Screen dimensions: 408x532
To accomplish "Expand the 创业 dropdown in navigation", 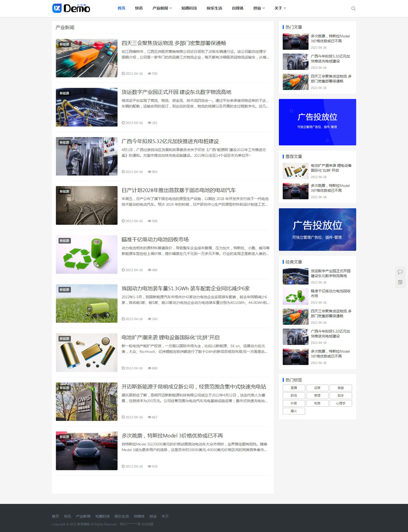I will pyautogui.click(x=259, y=8).
